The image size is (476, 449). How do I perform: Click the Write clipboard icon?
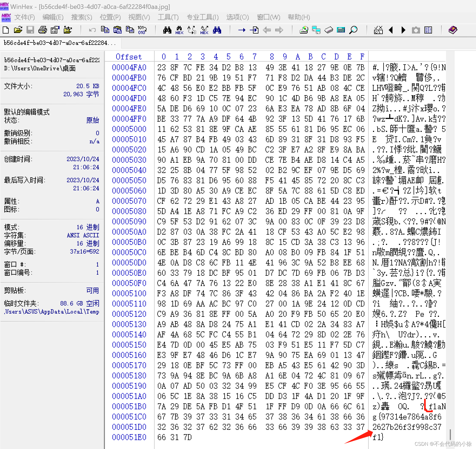(130, 30)
